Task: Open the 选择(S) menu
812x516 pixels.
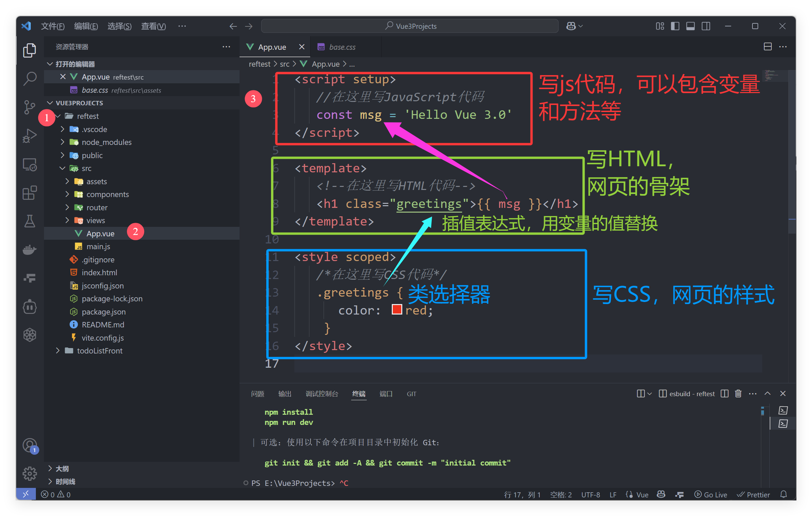Action: click(x=119, y=26)
